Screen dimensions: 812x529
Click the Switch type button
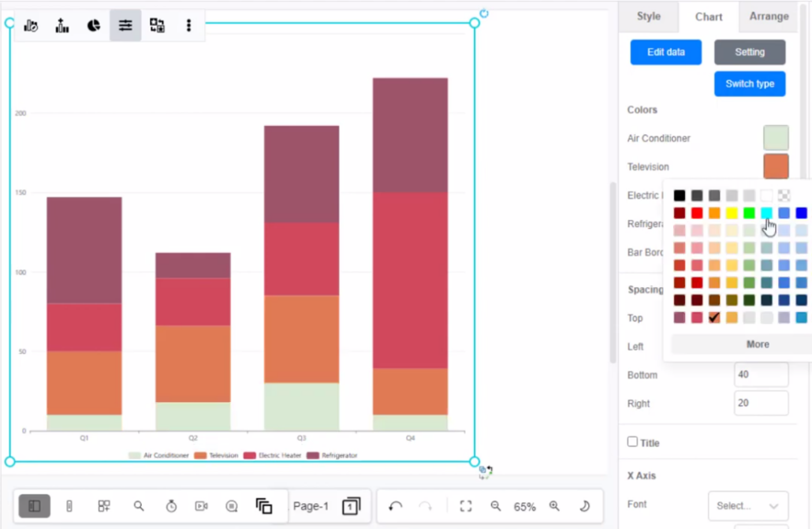(x=749, y=84)
